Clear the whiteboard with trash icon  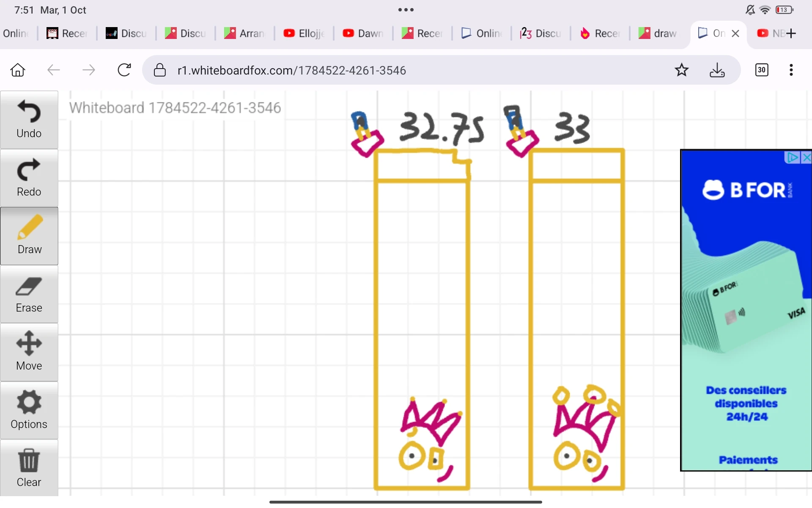click(29, 468)
